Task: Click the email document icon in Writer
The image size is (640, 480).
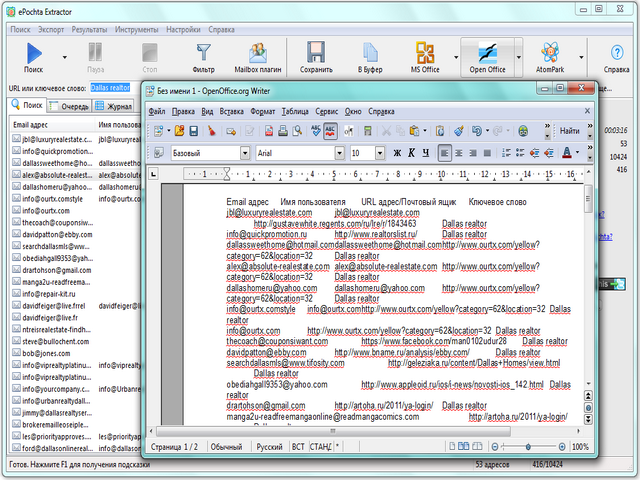Action: (231, 131)
